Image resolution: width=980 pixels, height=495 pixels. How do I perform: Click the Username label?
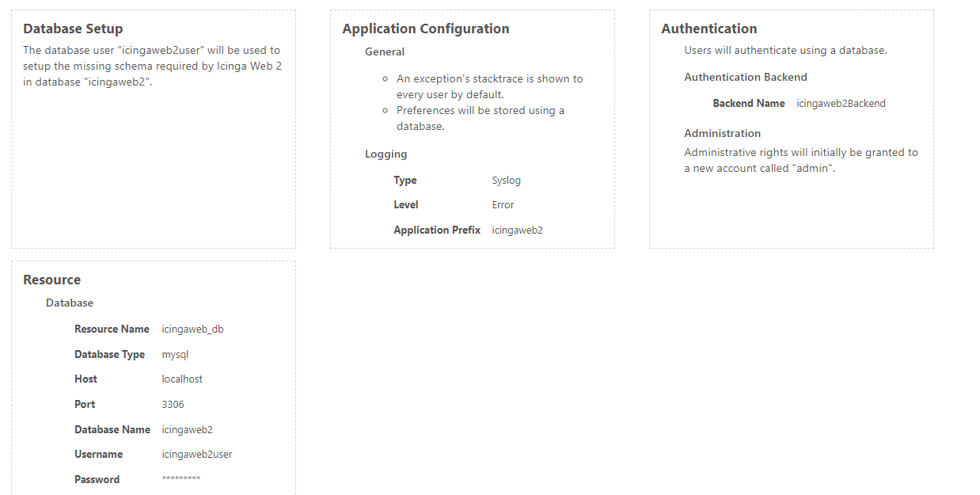(99, 455)
